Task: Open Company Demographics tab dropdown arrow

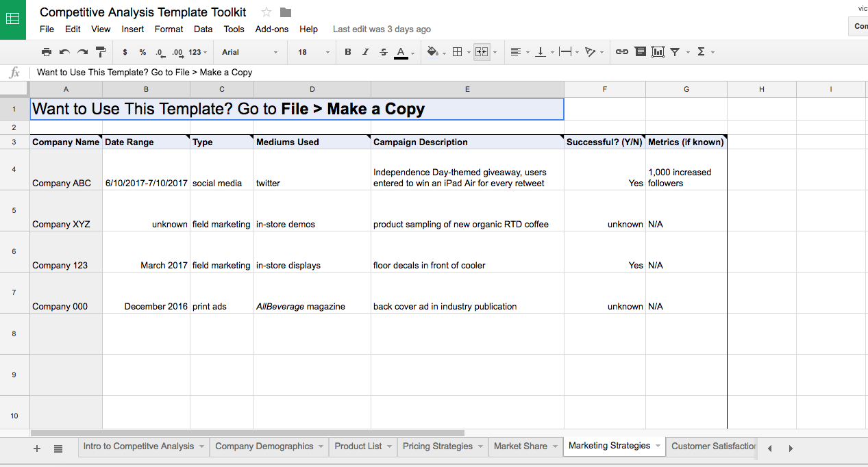Action: [321, 446]
